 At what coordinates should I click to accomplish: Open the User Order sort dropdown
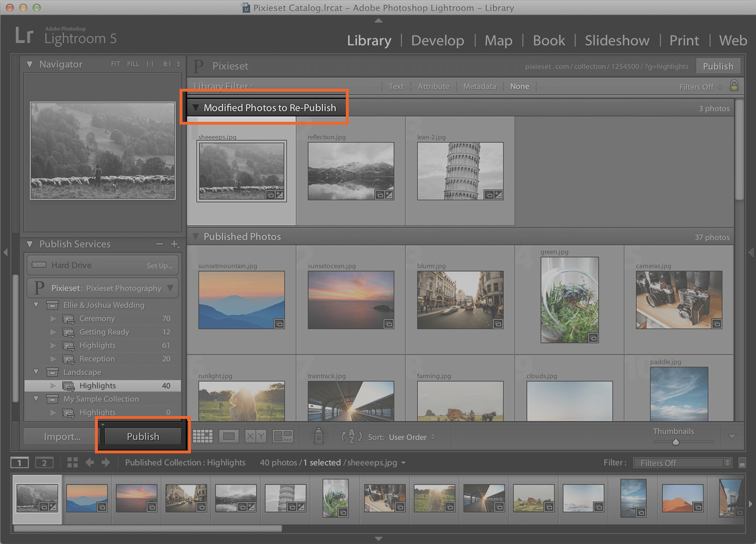409,437
